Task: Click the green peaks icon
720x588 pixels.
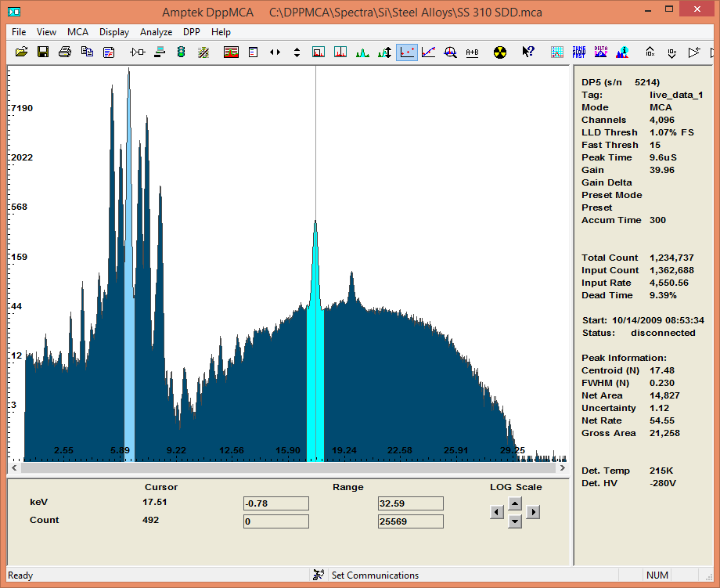Action: point(362,52)
